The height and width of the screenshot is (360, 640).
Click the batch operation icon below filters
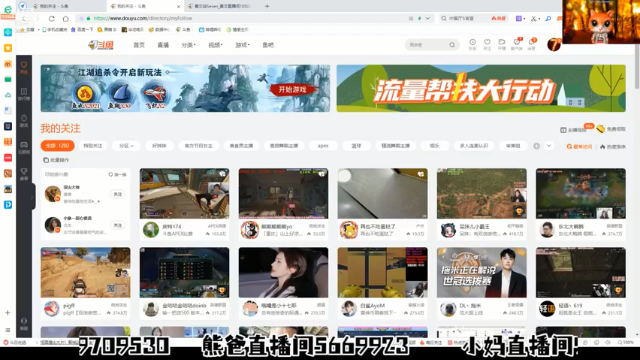pos(46,160)
